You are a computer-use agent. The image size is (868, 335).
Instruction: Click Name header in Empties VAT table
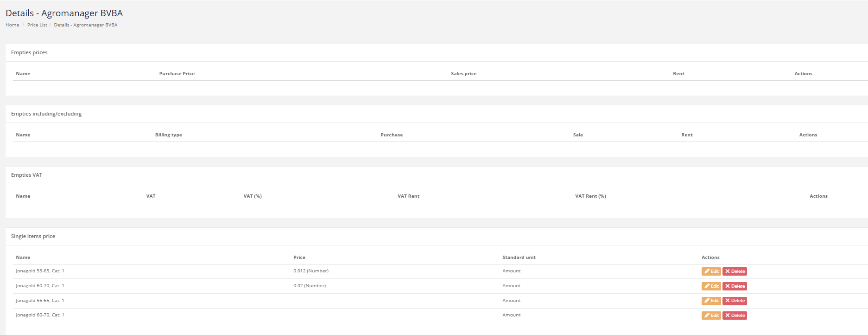(23, 196)
